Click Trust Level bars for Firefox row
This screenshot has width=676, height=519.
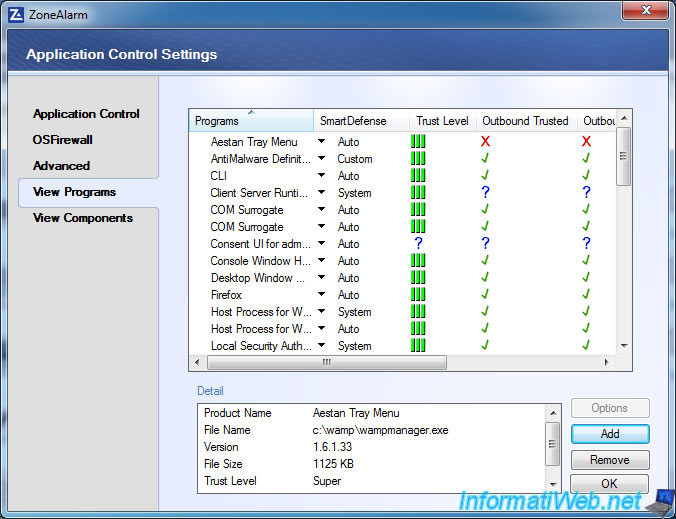418,294
